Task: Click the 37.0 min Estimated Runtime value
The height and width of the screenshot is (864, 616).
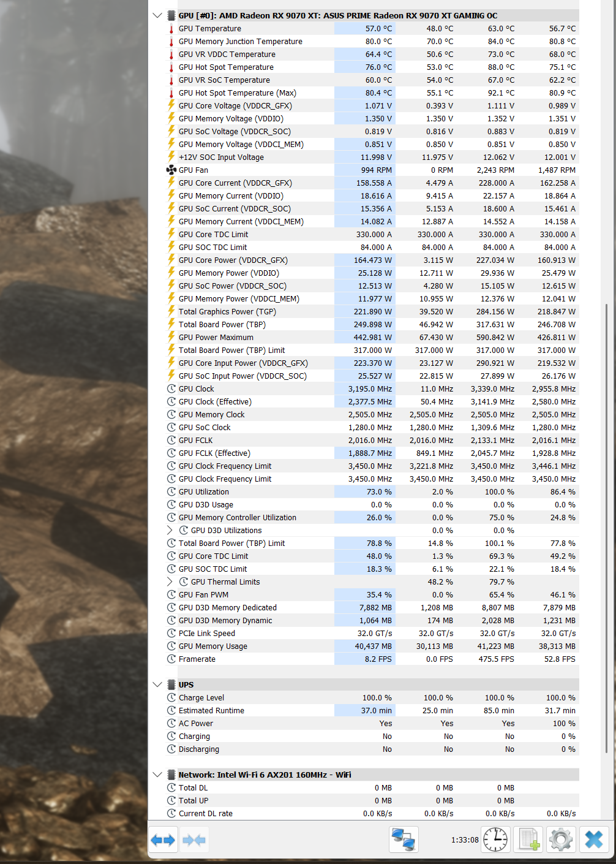Action: (377, 710)
